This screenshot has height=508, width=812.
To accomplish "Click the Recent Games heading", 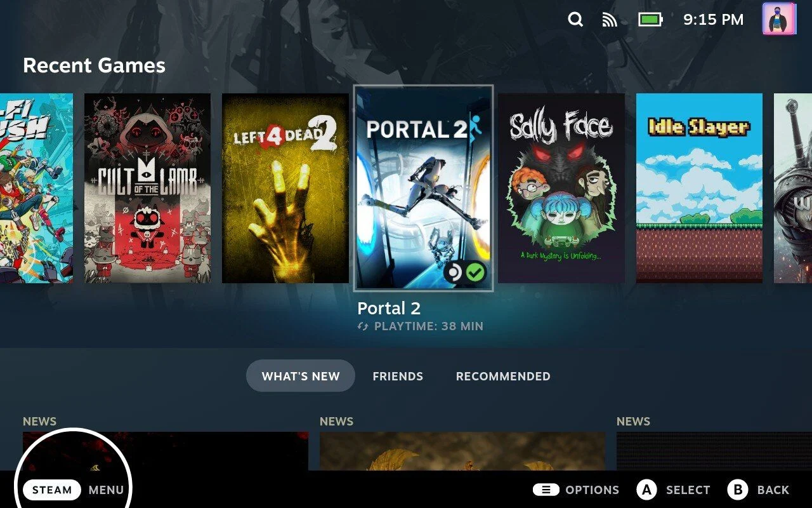I will 94,65.
